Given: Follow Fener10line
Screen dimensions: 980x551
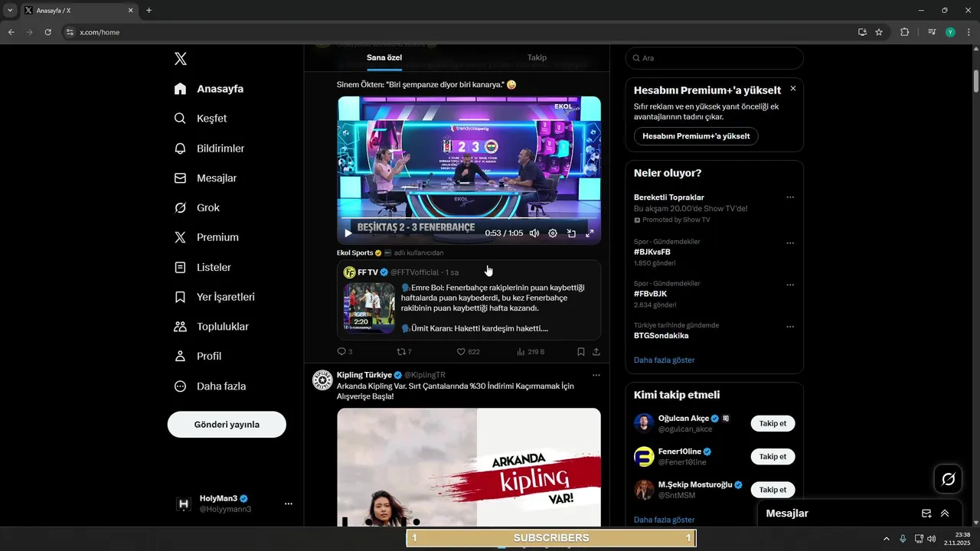Looking at the screenshot, I should tap(773, 456).
